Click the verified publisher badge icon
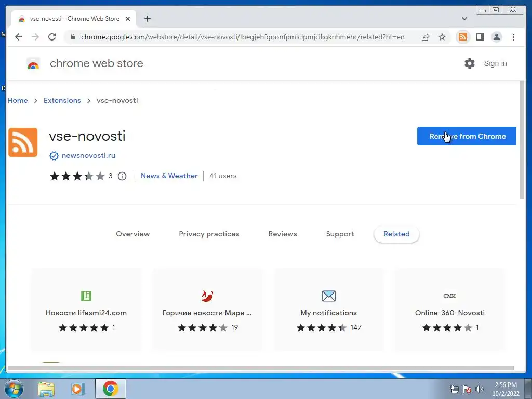The width and height of the screenshot is (532, 399). coord(54,156)
